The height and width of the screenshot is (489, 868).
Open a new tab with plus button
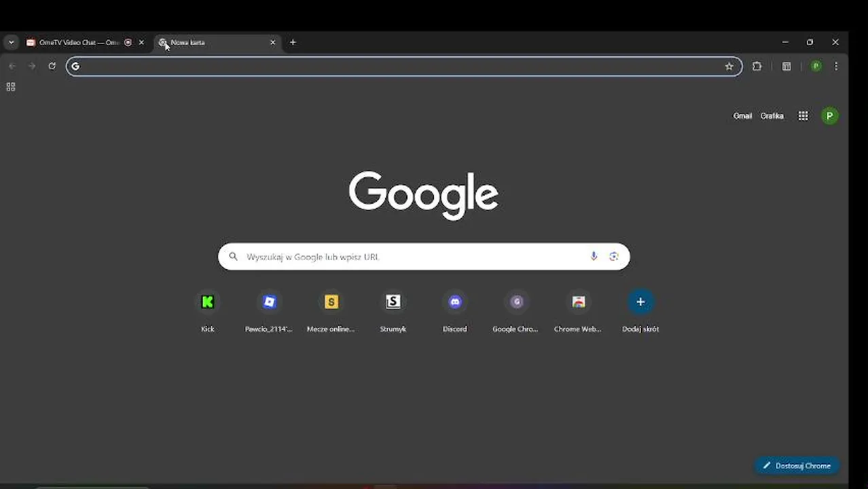pos(293,42)
